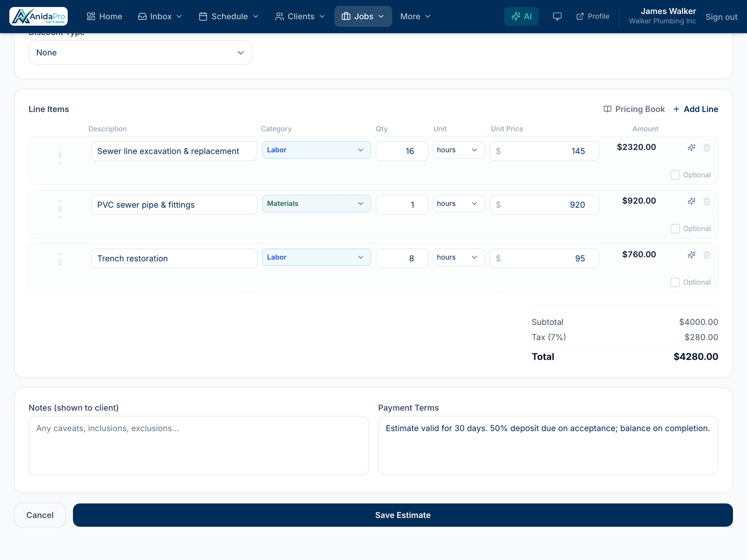Image resolution: width=747 pixels, height=560 pixels.
Task: Move PVC sewer pipe row down
Action: click(60, 217)
